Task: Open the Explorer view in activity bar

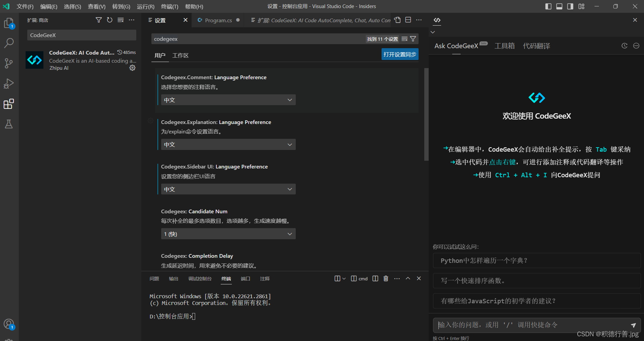Action: pyautogui.click(x=9, y=23)
